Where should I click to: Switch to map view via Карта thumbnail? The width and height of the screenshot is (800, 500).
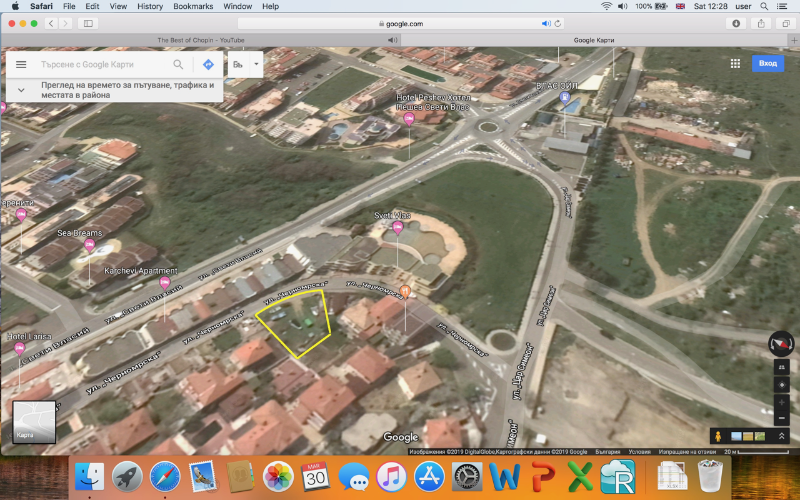(x=33, y=421)
